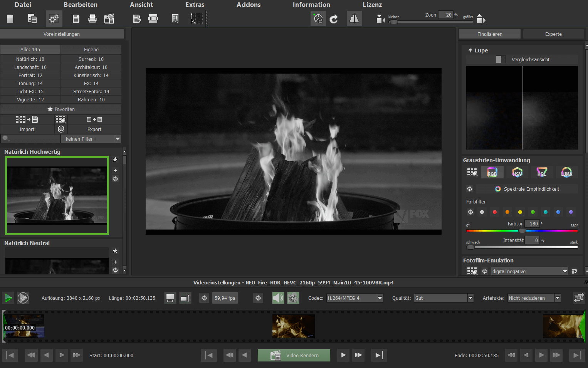Open the Ansicht menu
Image resolution: width=588 pixels, height=368 pixels.
click(141, 5)
